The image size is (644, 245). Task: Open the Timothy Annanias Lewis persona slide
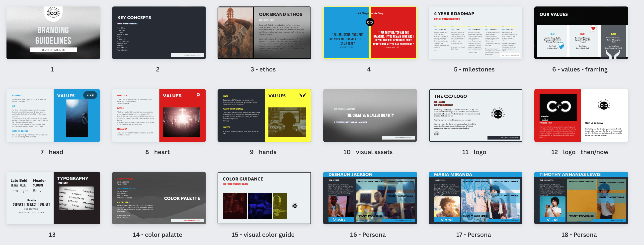(x=581, y=198)
